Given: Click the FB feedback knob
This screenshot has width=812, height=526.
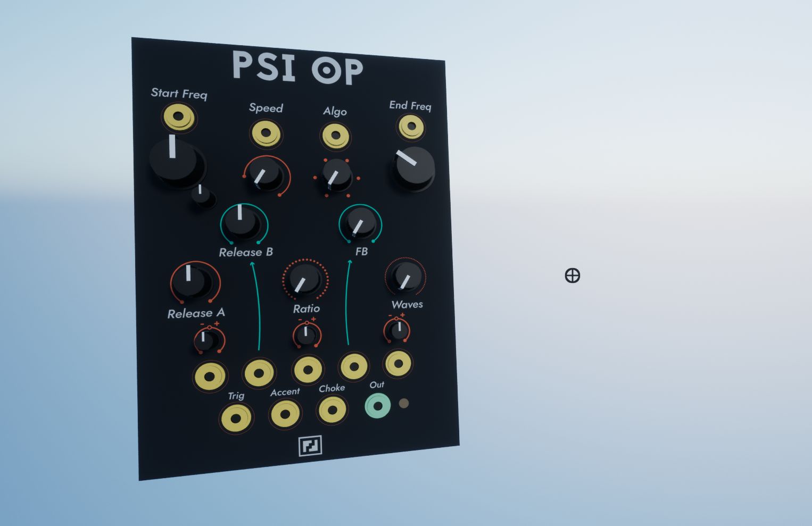Looking at the screenshot, I should click(360, 223).
